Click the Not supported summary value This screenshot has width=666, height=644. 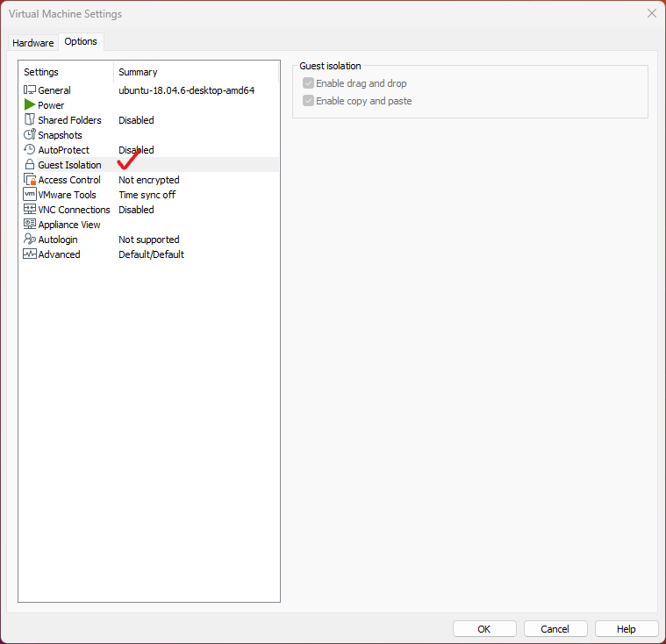tap(148, 240)
